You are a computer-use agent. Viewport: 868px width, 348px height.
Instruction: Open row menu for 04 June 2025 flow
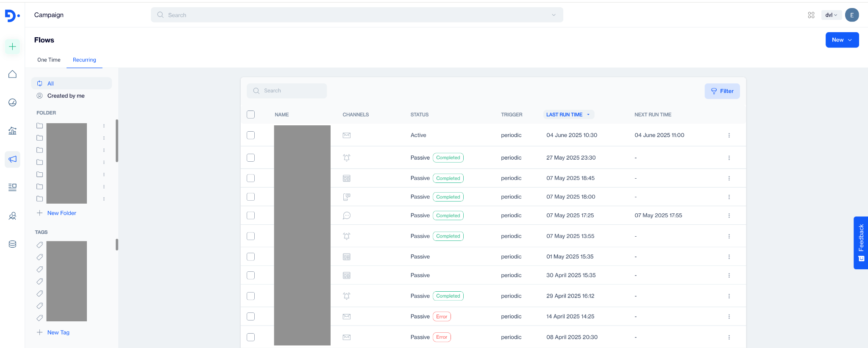coord(729,135)
